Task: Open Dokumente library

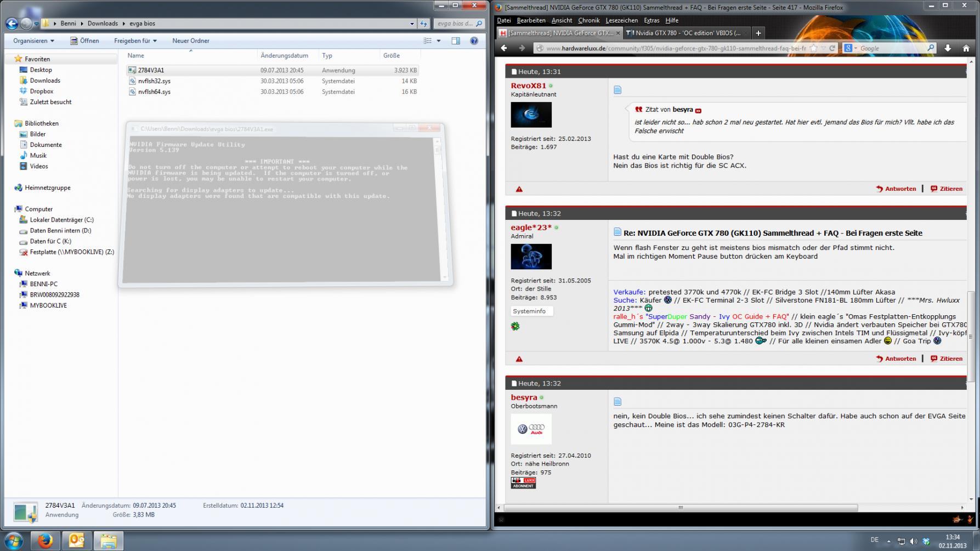Action: [x=46, y=145]
